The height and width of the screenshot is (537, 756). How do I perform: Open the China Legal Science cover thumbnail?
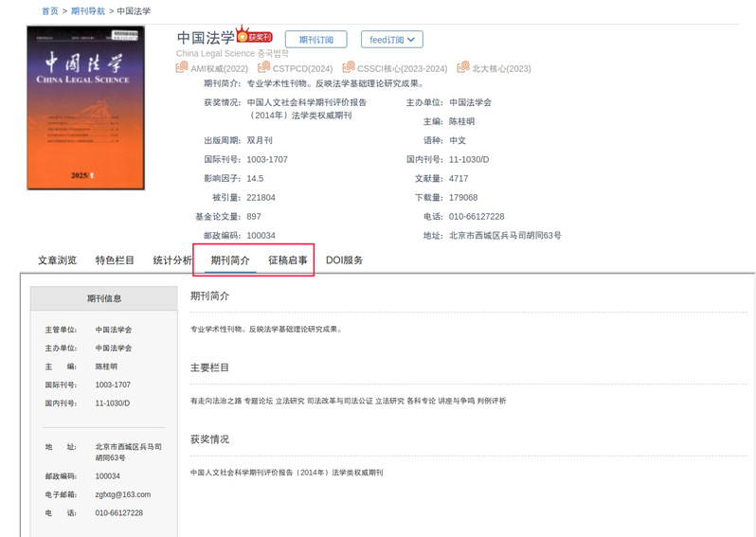point(86,108)
